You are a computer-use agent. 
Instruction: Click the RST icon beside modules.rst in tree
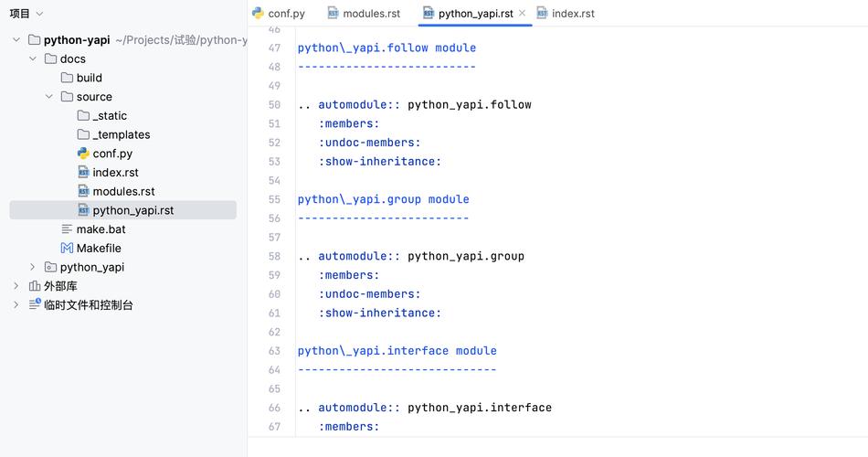pos(83,191)
